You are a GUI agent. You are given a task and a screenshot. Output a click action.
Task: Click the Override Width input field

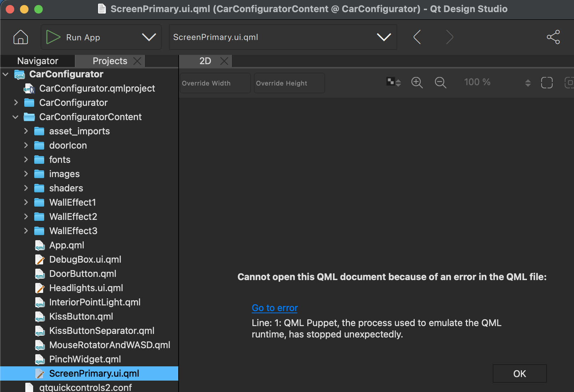215,83
